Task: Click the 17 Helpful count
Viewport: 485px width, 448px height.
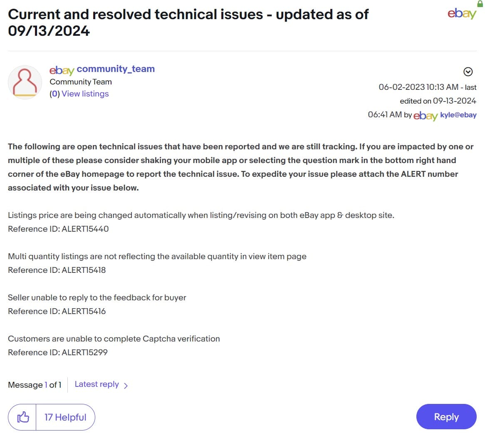Action: point(65,417)
